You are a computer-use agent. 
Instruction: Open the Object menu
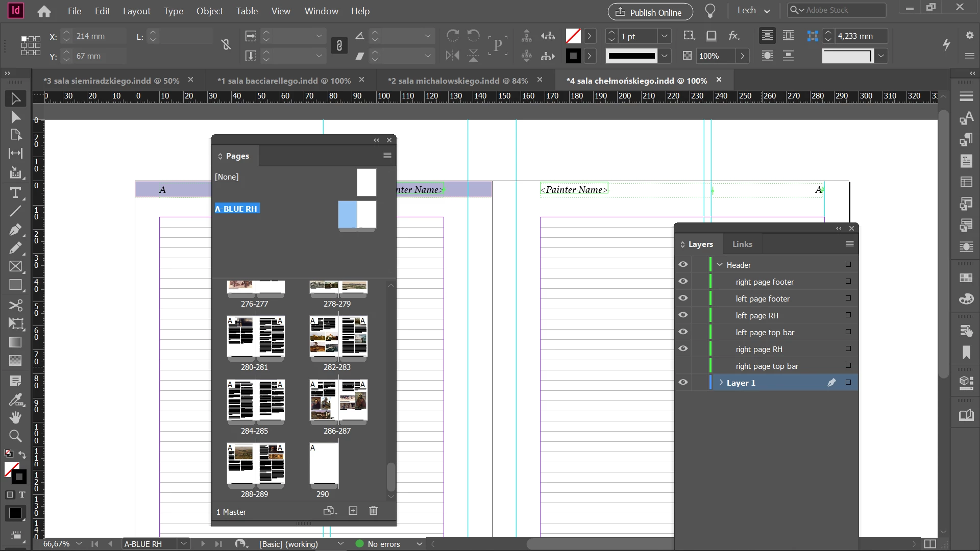click(209, 11)
